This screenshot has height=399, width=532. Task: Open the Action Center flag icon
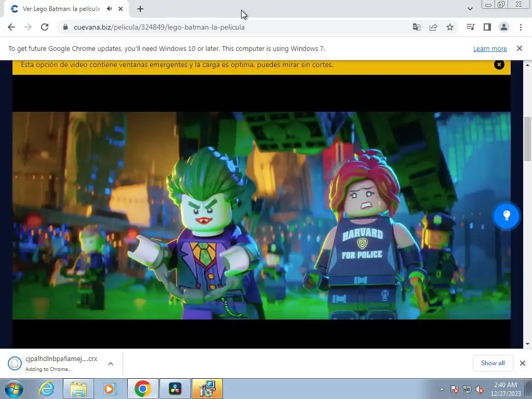click(455, 389)
